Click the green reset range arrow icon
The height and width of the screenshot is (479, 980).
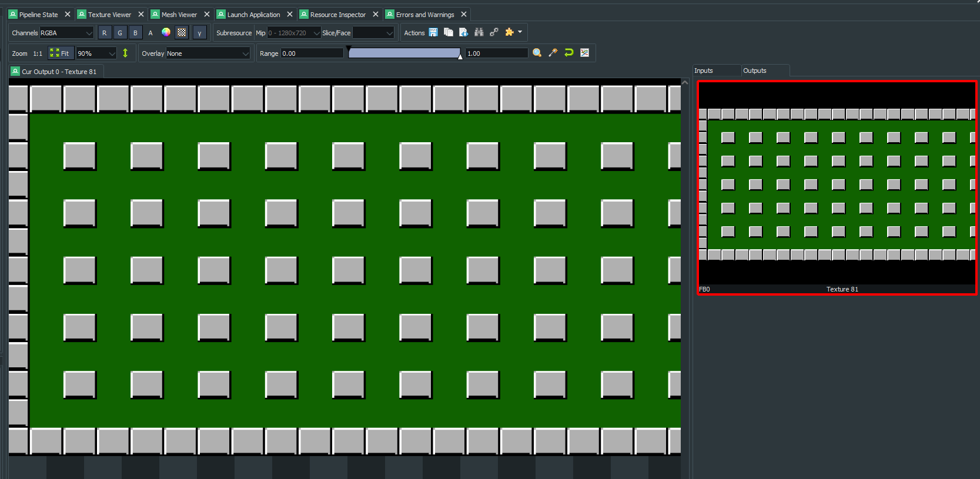click(568, 53)
